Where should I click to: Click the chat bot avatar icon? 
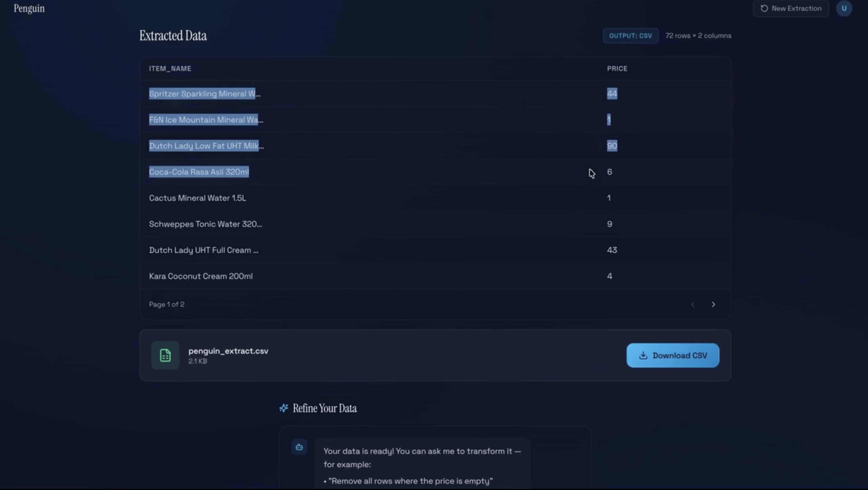pyautogui.click(x=299, y=447)
